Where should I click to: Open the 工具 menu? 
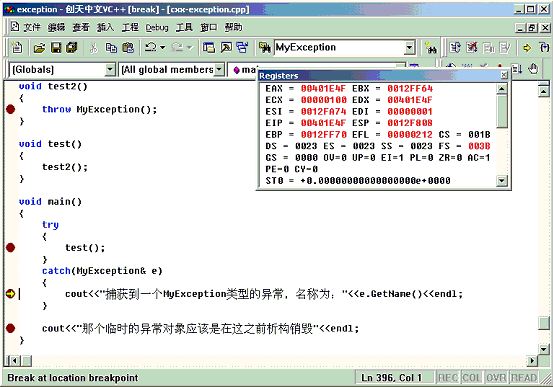pyautogui.click(x=184, y=27)
